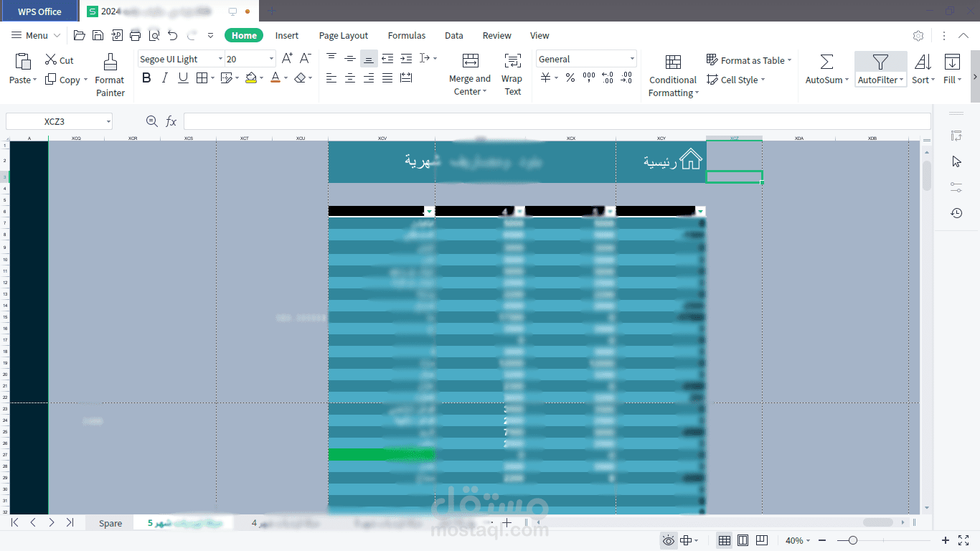
Task: Click the home icon in the sheet header
Action: [x=690, y=159]
